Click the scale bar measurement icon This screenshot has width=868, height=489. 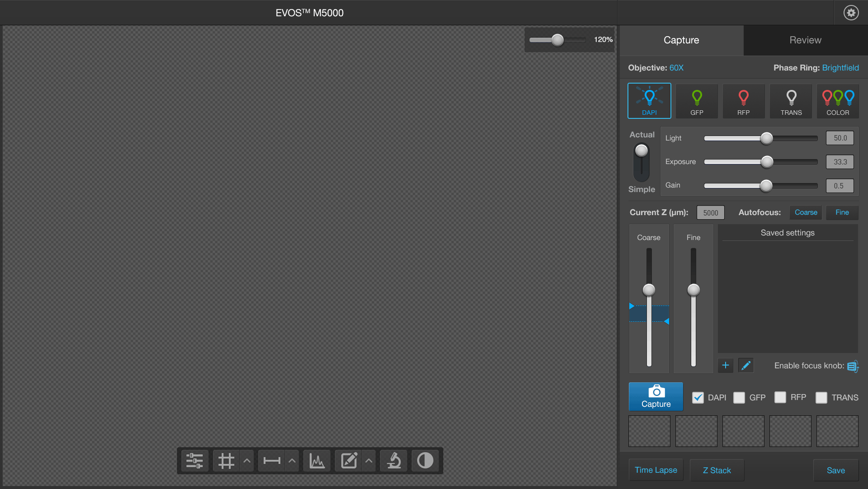pyautogui.click(x=272, y=461)
